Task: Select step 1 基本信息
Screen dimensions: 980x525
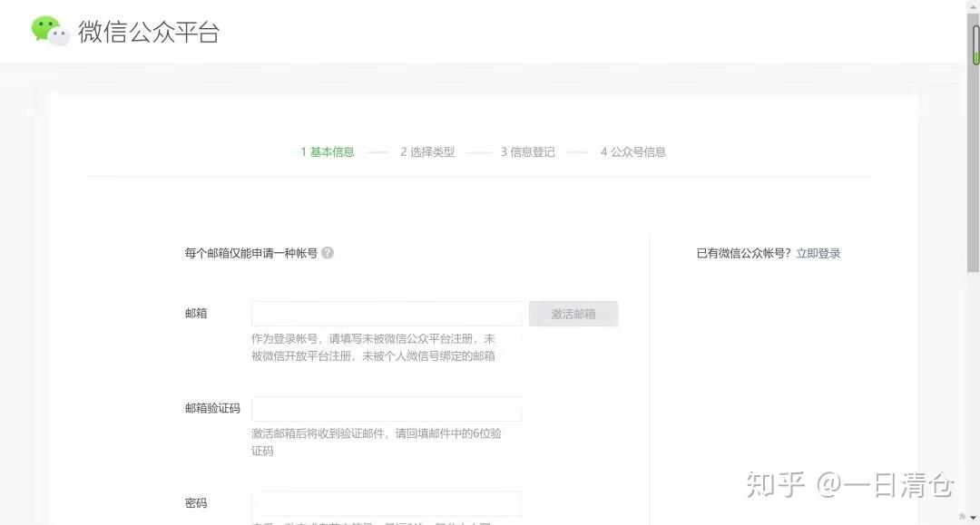Action: [x=328, y=151]
